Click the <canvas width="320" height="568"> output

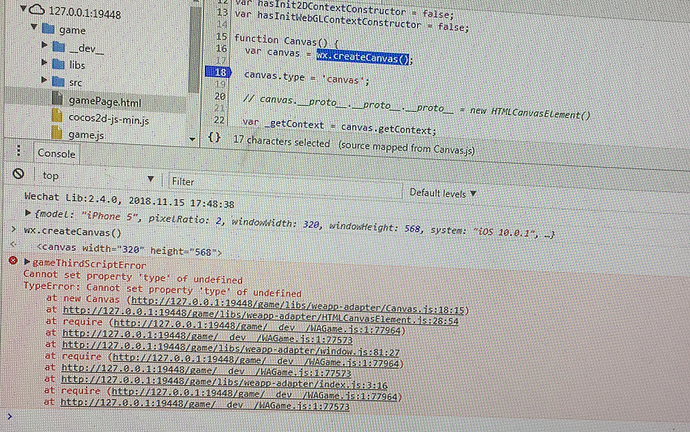[x=129, y=250]
